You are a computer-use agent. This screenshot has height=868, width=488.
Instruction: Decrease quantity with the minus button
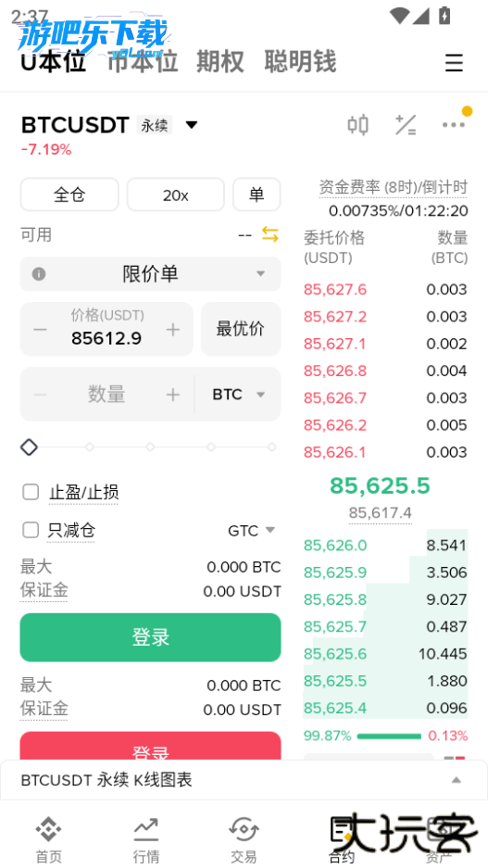click(40, 395)
